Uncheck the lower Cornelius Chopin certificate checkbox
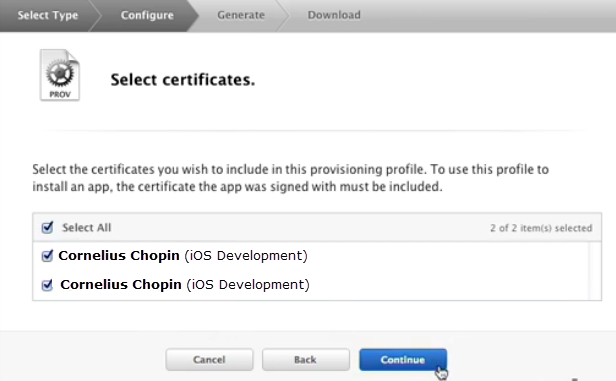This screenshot has height=381, width=616. pyautogui.click(x=47, y=284)
